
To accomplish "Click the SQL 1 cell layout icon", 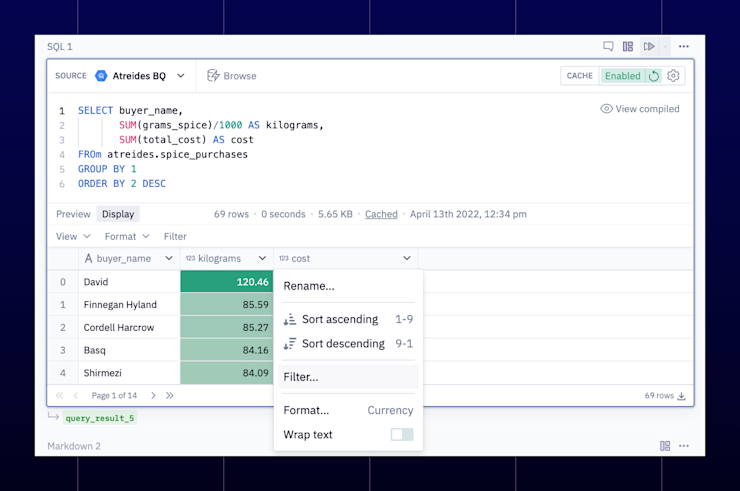I will pyautogui.click(x=628, y=46).
